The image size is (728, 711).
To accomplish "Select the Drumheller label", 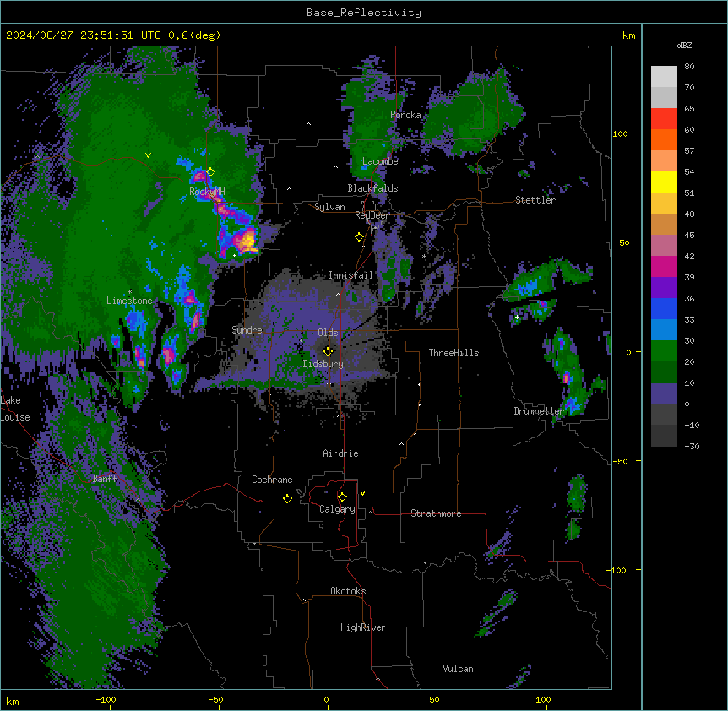I will pyautogui.click(x=539, y=410).
